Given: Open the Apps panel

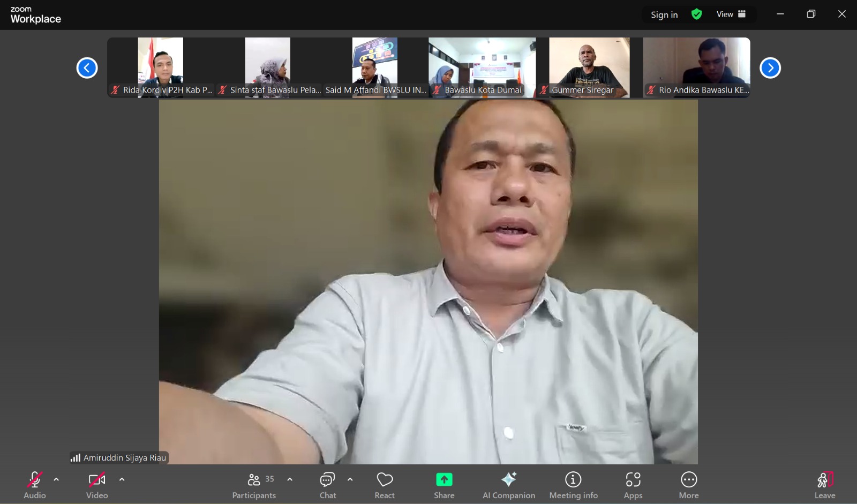Looking at the screenshot, I should [x=633, y=484].
